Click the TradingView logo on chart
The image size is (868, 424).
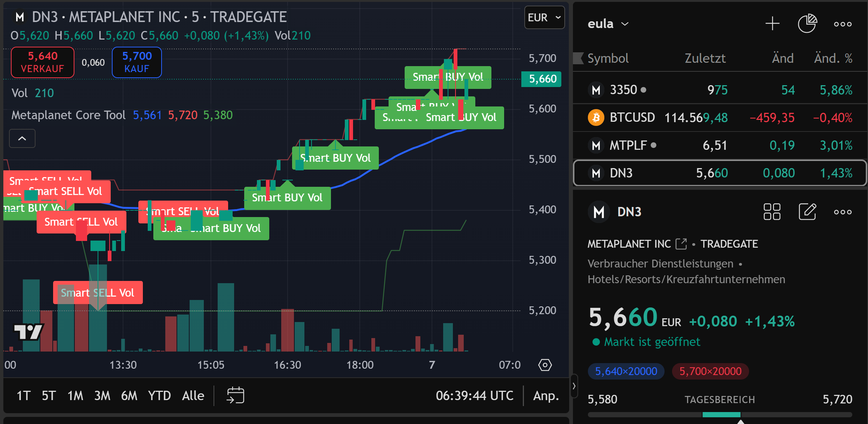28,331
